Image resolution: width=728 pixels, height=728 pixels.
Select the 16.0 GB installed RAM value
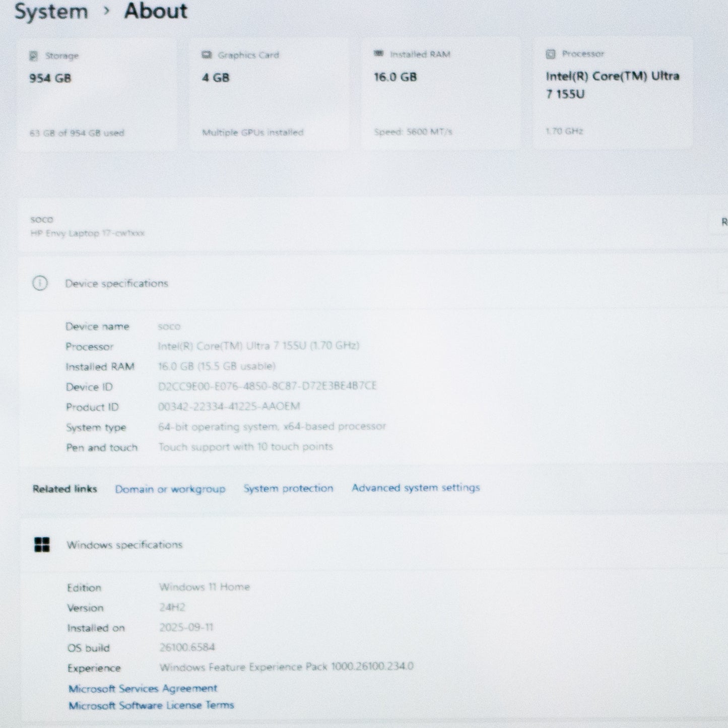(395, 77)
